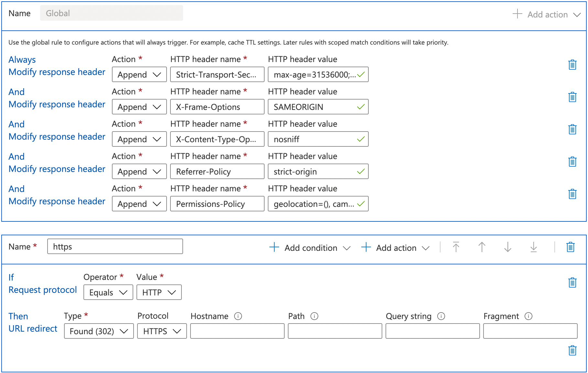
Task: Delete the X-Content-Type-Options header action
Action: point(572,129)
